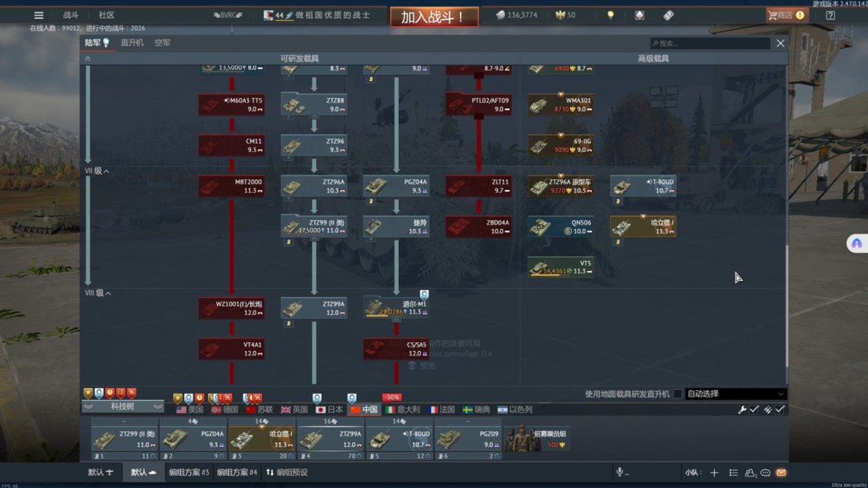The image size is (868, 488).
Task: Click the 招募乘员组 recruit crew button
Action: [x=536, y=438]
